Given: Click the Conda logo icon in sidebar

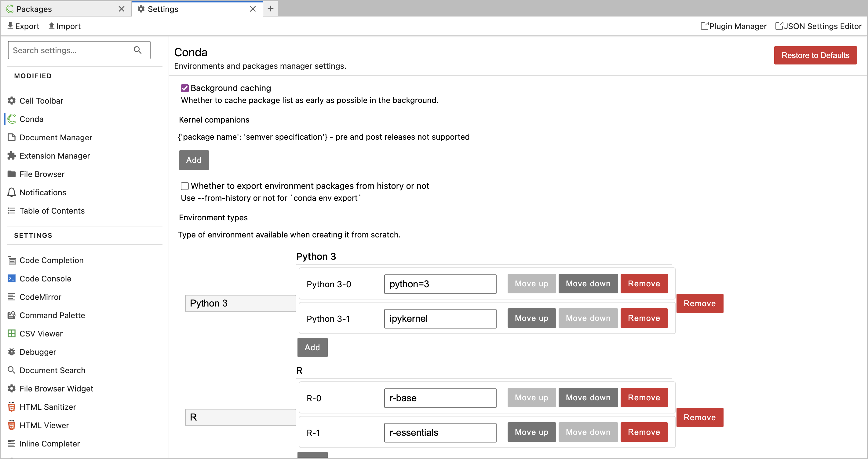Looking at the screenshot, I should [12, 119].
